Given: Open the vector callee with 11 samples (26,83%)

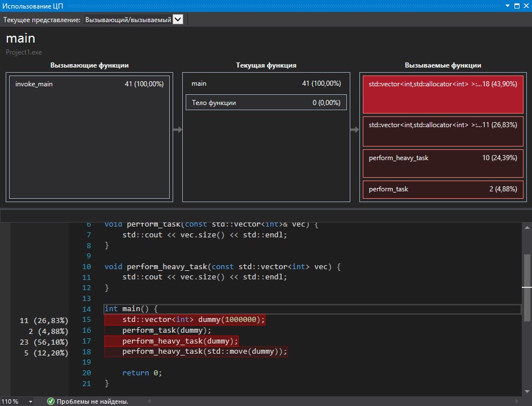Looking at the screenshot, I should (x=442, y=131).
